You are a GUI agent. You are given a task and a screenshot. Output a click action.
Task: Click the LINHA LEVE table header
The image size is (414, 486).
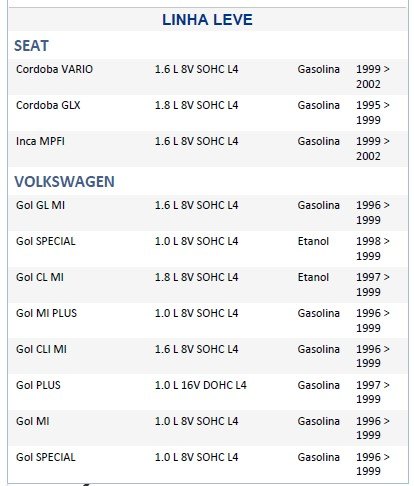pyautogui.click(x=207, y=20)
